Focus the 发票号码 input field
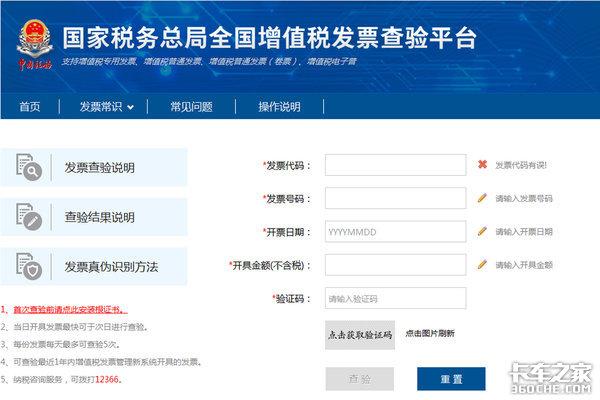The width and height of the screenshot is (600, 400). coord(396,198)
